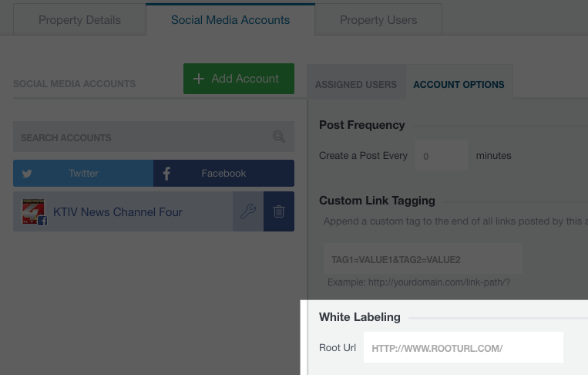Focus the Search Accounts field

[x=154, y=137]
